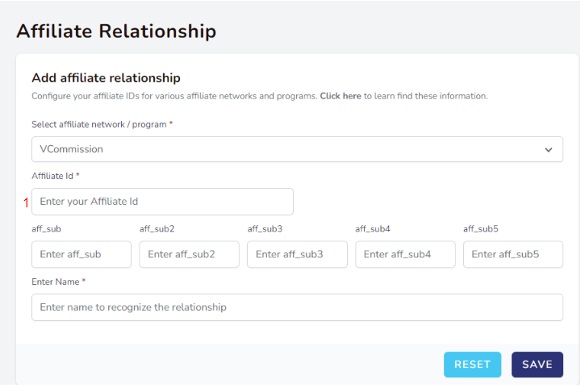Click the Affiliate Id input field
Image resolution: width=585 pixels, height=392 pixels.
[162, 202]
